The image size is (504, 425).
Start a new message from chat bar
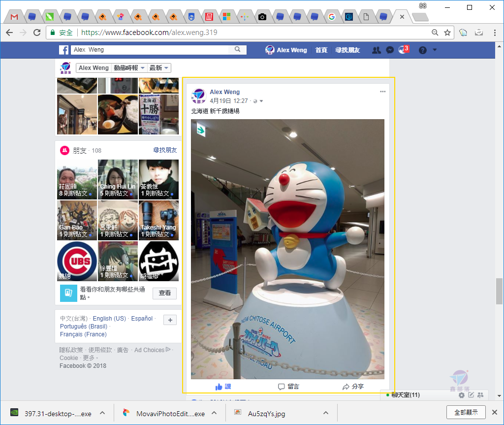coord(471,395)
